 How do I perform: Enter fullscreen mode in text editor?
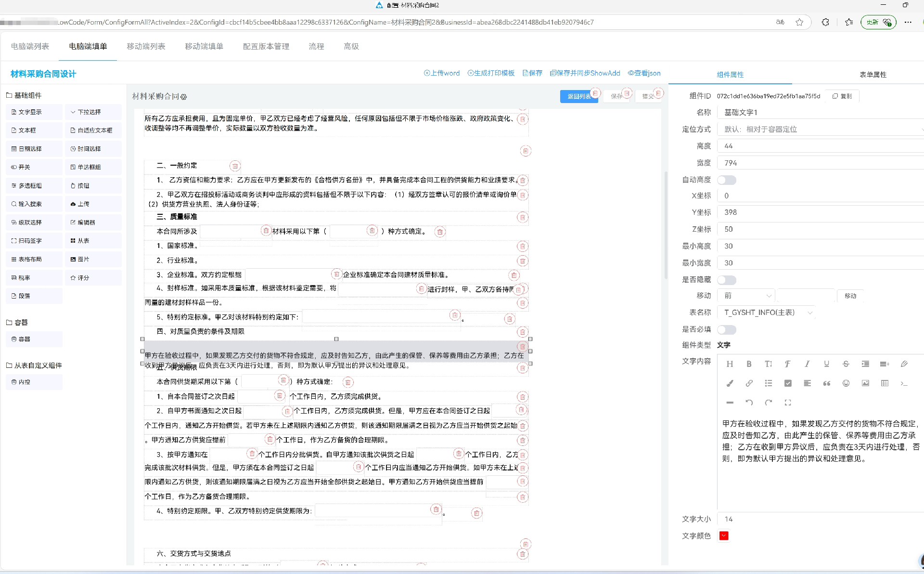pyautogui.click(x=788, y=403)
